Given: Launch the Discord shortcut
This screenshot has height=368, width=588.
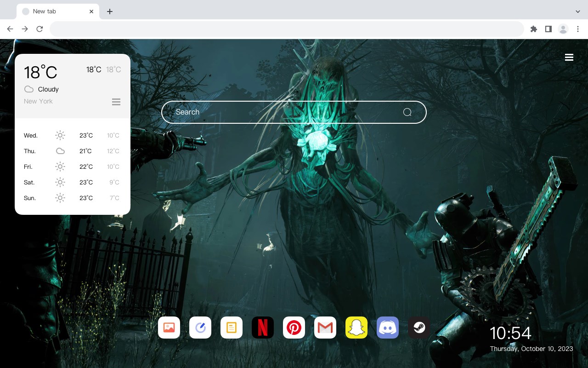Looking at the screenshot, I should point(388,328).
